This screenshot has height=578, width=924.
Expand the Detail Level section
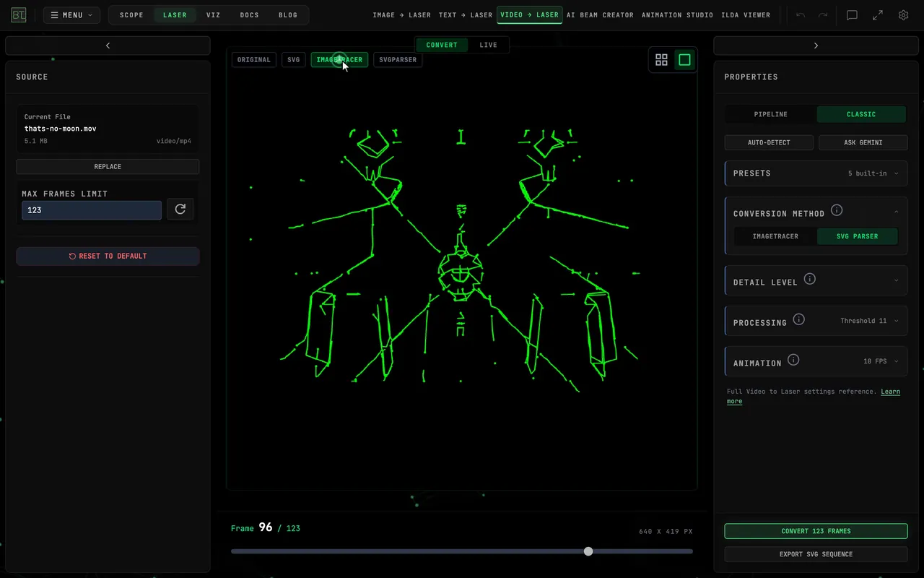point(816,281)
